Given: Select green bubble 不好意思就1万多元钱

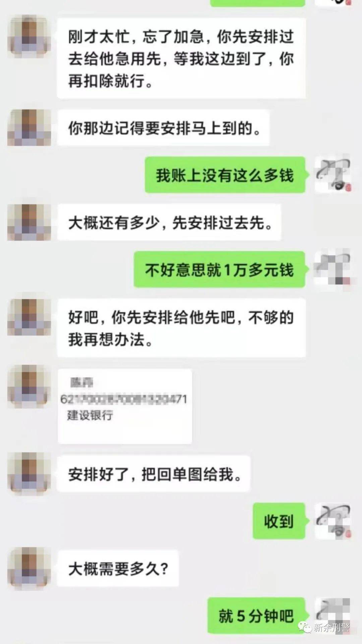Looking at the screenshot, I should click(x=220, y=269).
